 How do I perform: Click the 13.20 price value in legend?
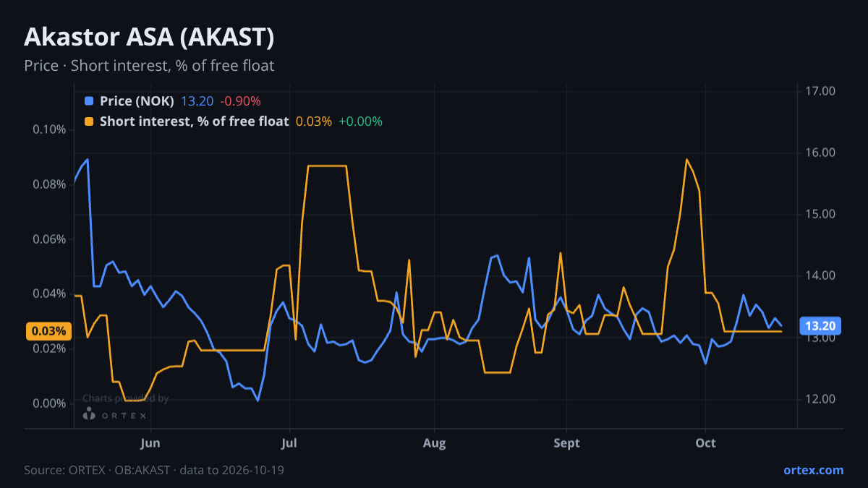(x=197, y=101)
